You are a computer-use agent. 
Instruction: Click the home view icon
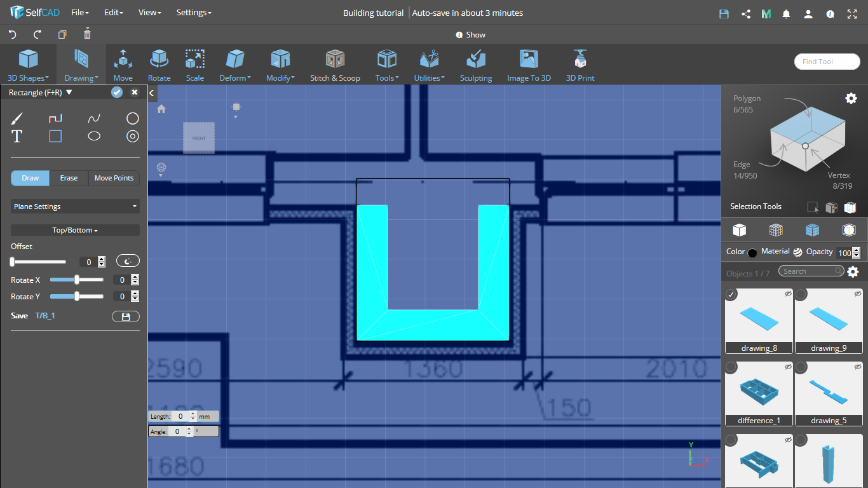coord(161,109)
